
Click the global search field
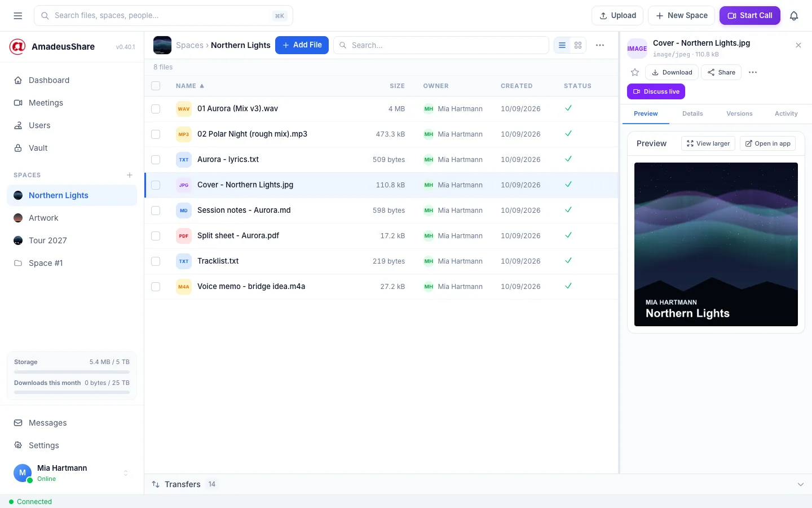(x=164, y=16)
